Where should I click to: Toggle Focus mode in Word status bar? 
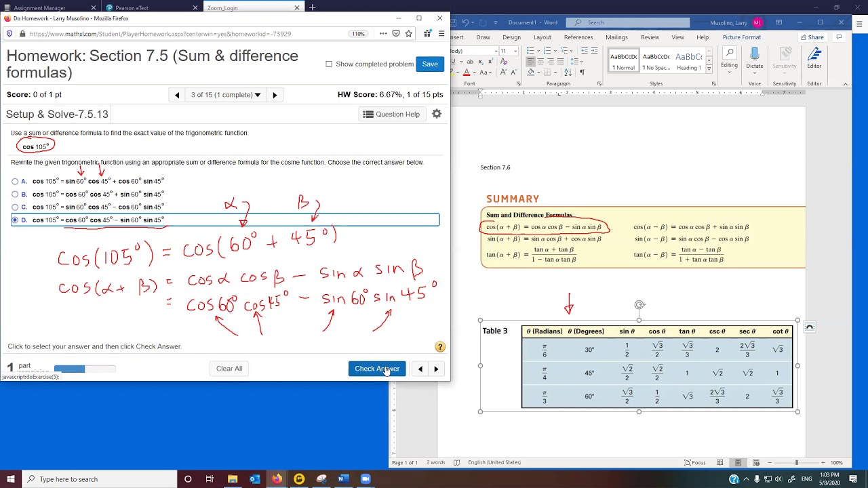click(x=695, y=462)
